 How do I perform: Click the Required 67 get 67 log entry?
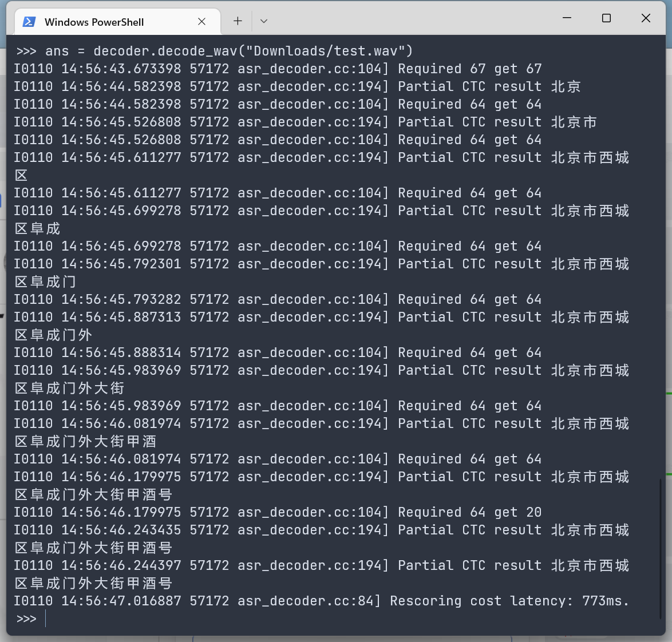pyautogui.click(x=469, y=69)
